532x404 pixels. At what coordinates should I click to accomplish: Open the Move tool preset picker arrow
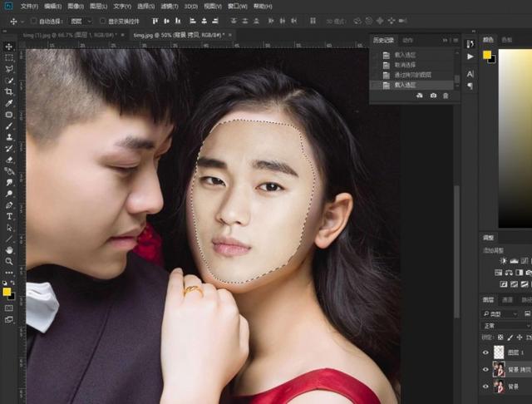(x=22, y=22)
